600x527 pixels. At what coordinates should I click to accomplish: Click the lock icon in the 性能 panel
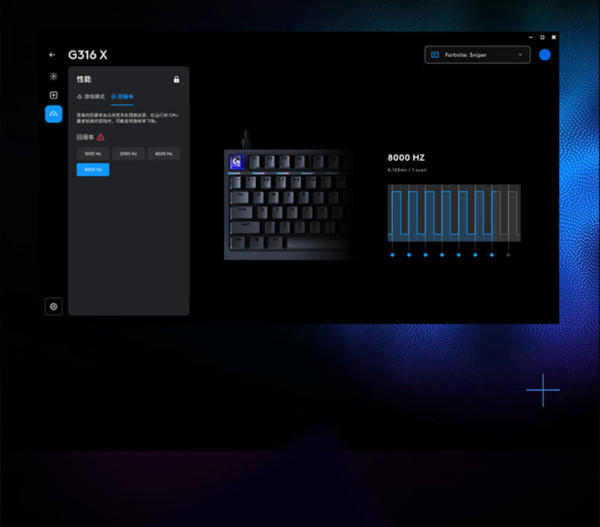click(x=176, y=79)
